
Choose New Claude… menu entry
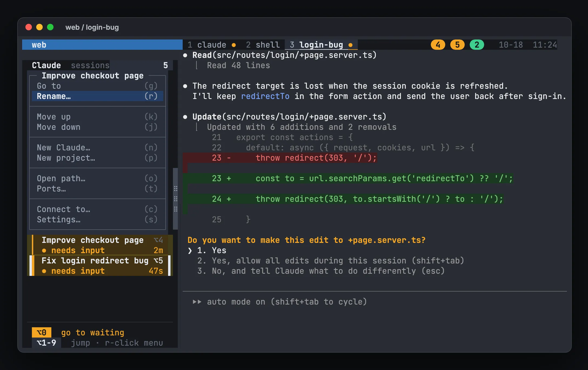click(97, 147)
